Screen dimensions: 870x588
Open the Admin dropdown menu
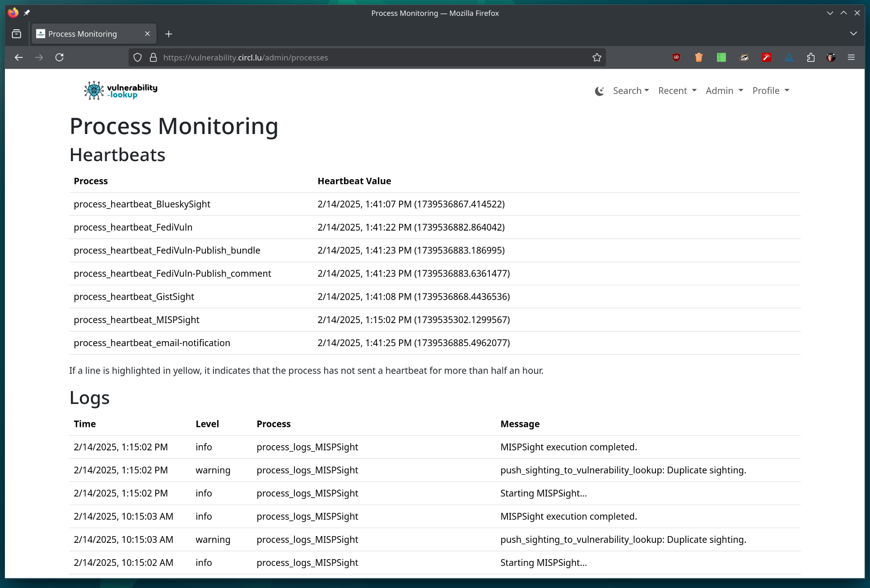[724, 91]
